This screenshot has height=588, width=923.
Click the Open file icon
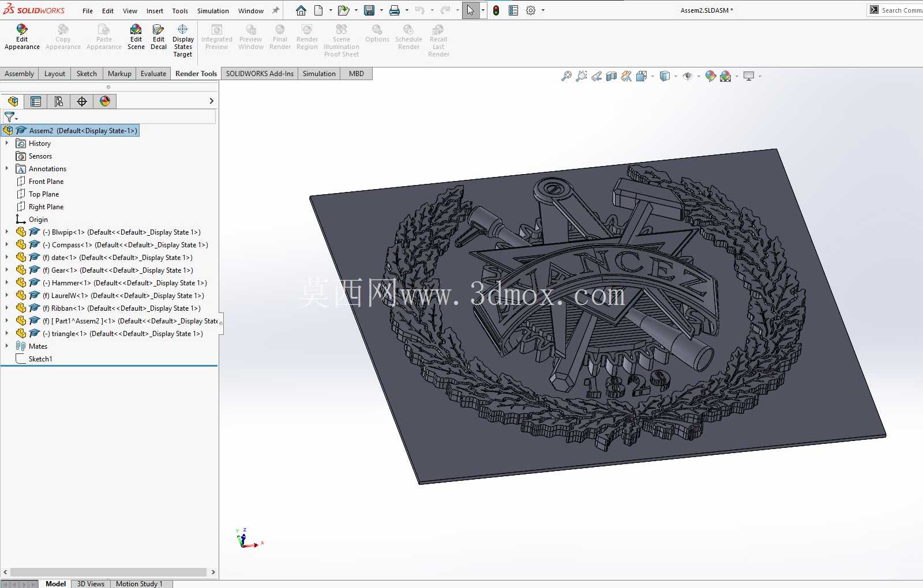(343, 10)
